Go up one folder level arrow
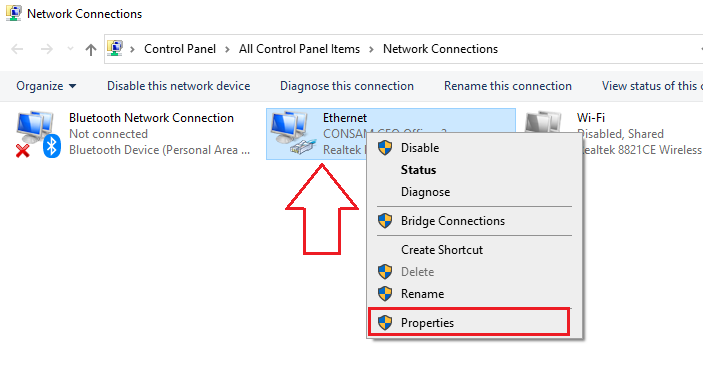 point(91,49)
